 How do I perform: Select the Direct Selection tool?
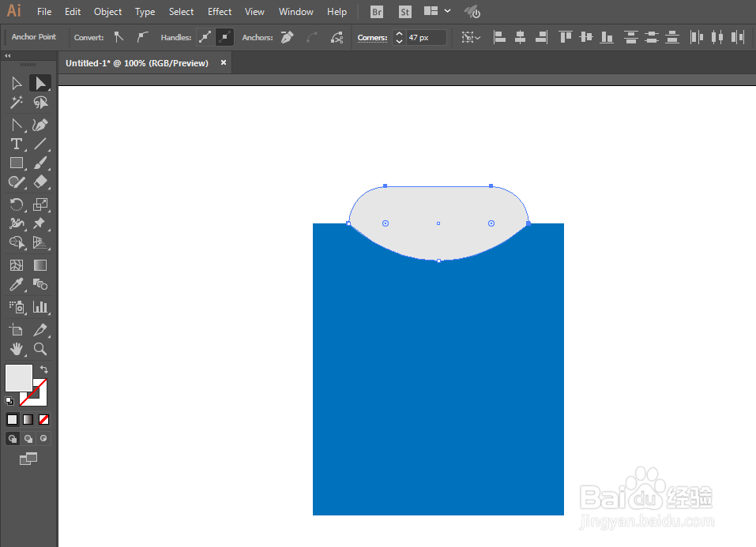coord(39,83)
